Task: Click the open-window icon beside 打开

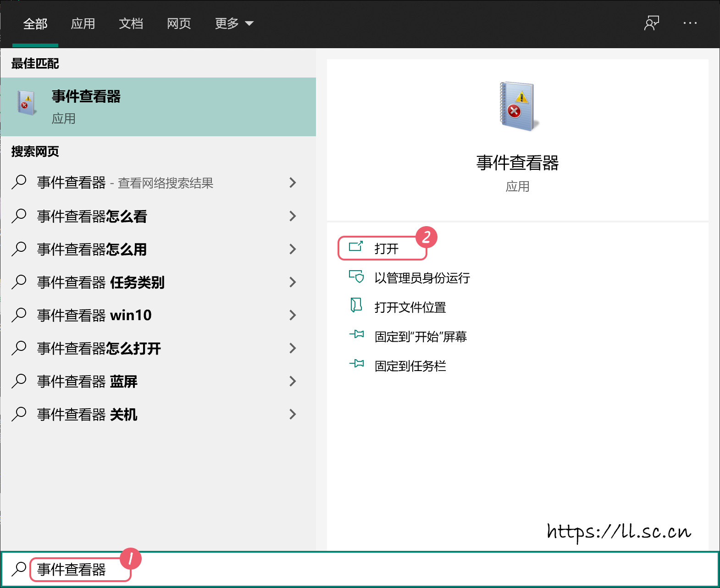Action: 356,246
